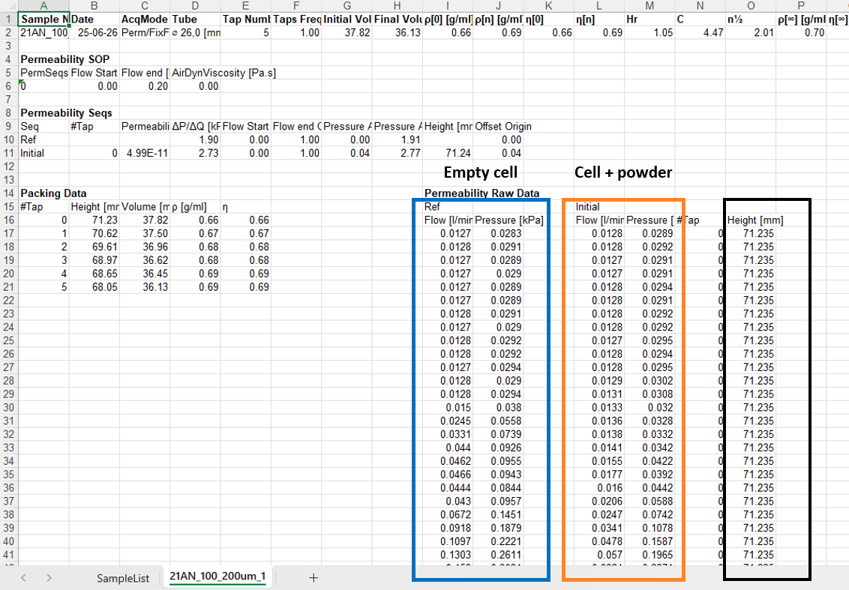Select row 11 header
Image resolution: width=849 pixels, height=590 pixels.
point(9,153)
